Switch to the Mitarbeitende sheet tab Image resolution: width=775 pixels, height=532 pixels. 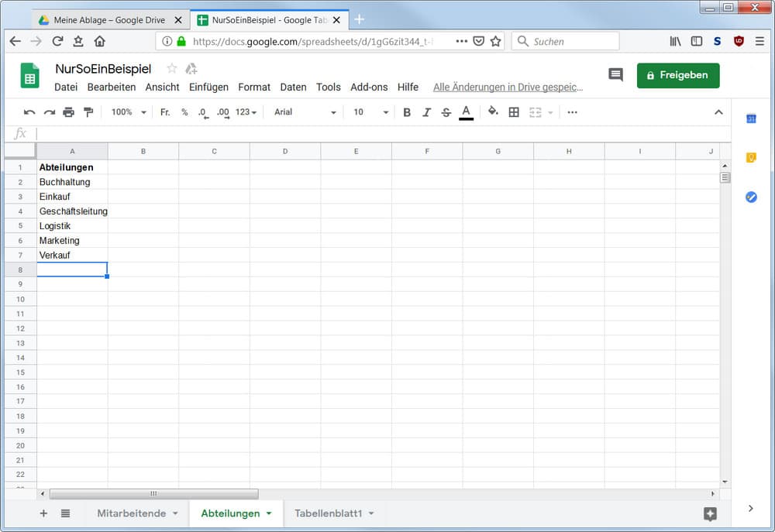[x=131, y=513]
